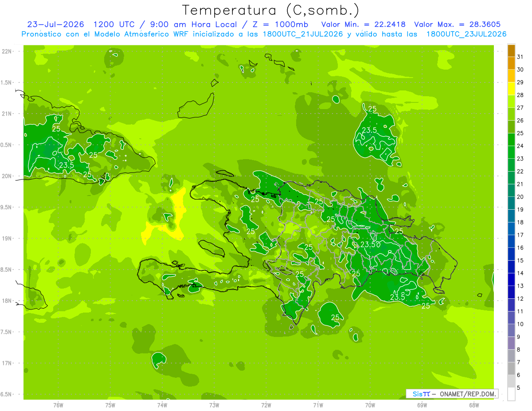Click the '75W' longitude axis label
Screen dimensions: 532x411
pos(110,405)
